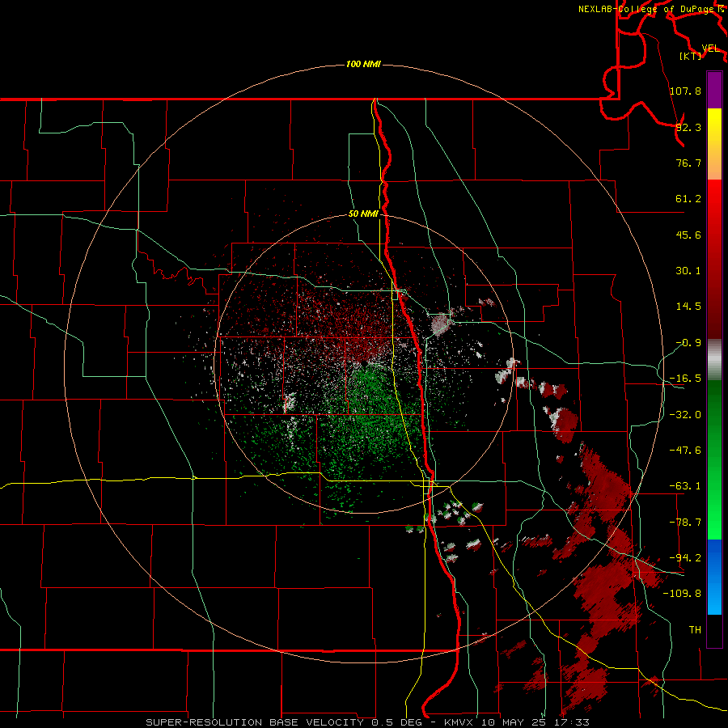
Task: Click the [KT] units label
Action: point(690,56)
